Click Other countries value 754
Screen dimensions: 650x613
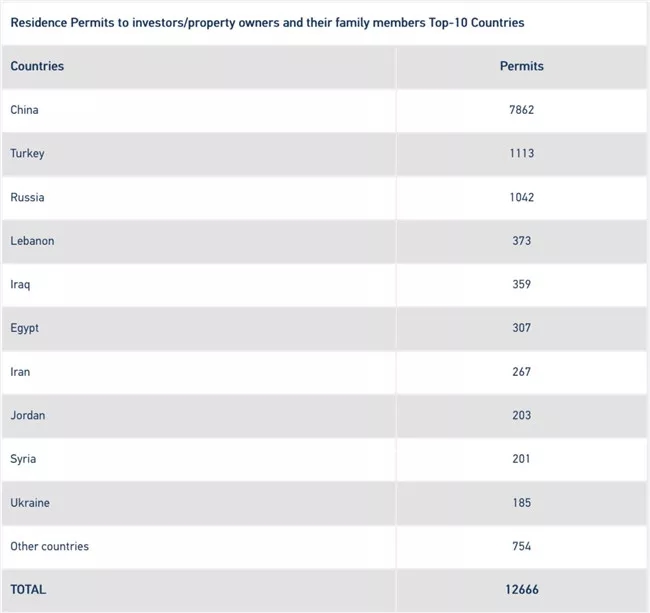521,546
